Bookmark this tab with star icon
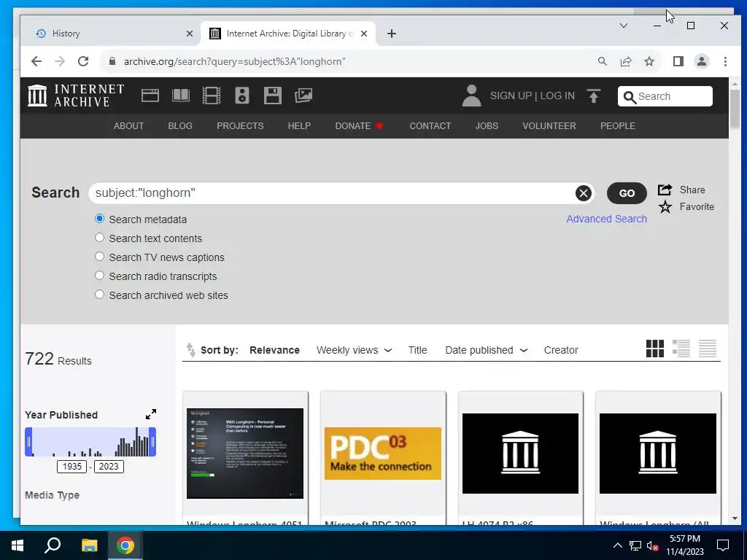The width and height of the screenshot is (747, 560). (649, 61)
